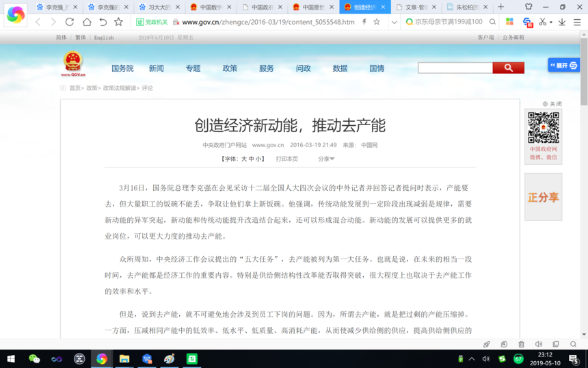
Task: Expand the blue 展开 side panel
Action: coord(563,65)
